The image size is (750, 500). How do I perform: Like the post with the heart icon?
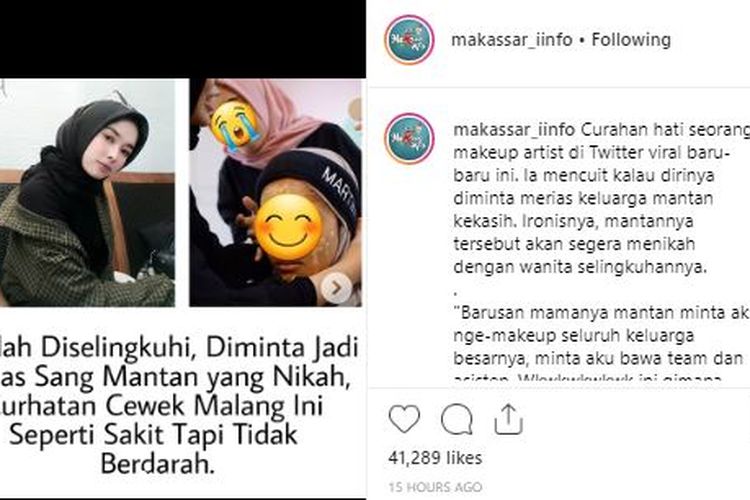click(x=405, y=419)
